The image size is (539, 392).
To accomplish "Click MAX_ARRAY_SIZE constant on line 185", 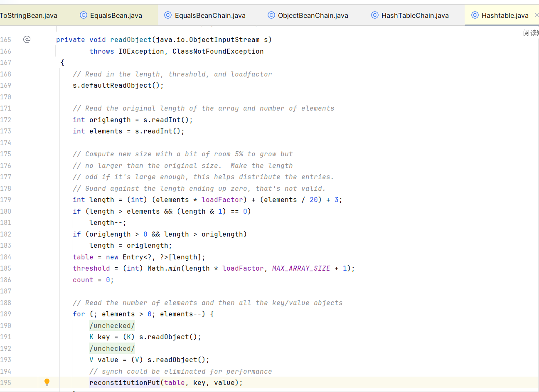I will [301, 268].
